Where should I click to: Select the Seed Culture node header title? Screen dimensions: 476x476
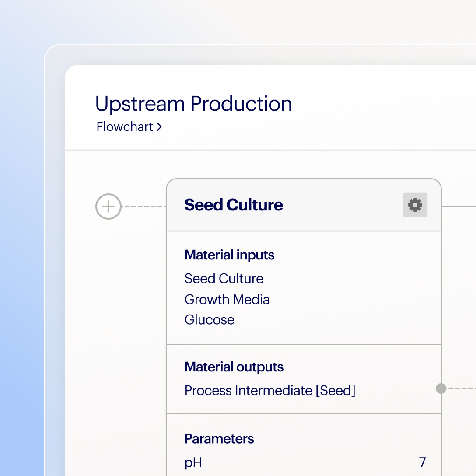(x=234, y=205)
